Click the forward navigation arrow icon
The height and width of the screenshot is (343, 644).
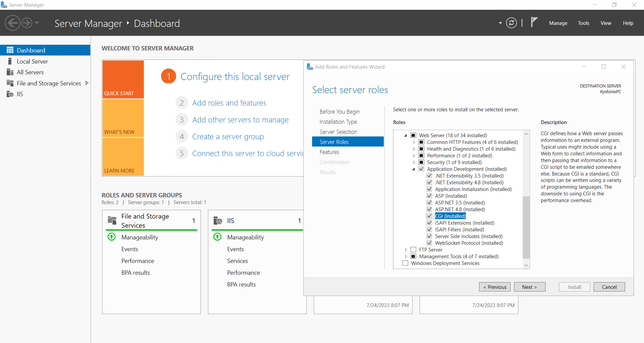pos(27,23)
